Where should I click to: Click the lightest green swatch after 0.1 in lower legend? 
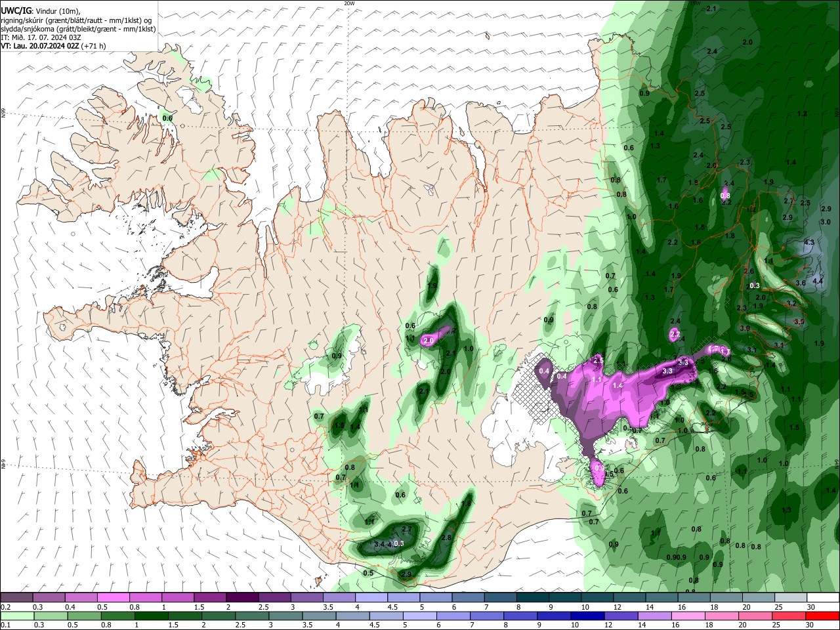coord(16,616)
